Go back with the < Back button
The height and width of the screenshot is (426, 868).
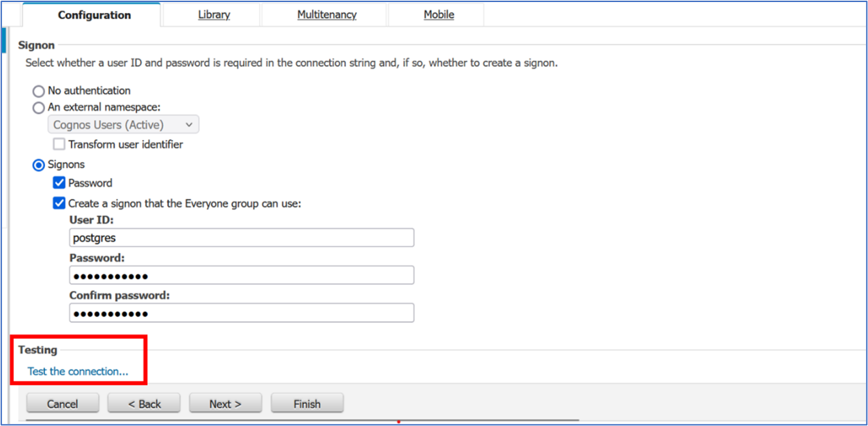tap(144, 403)
